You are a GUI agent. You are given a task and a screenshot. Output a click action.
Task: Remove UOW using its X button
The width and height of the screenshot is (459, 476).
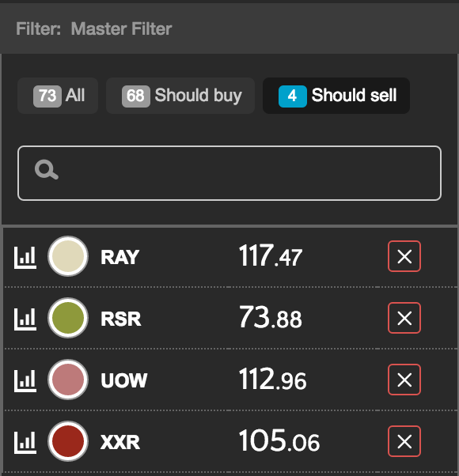pos(404,380)
